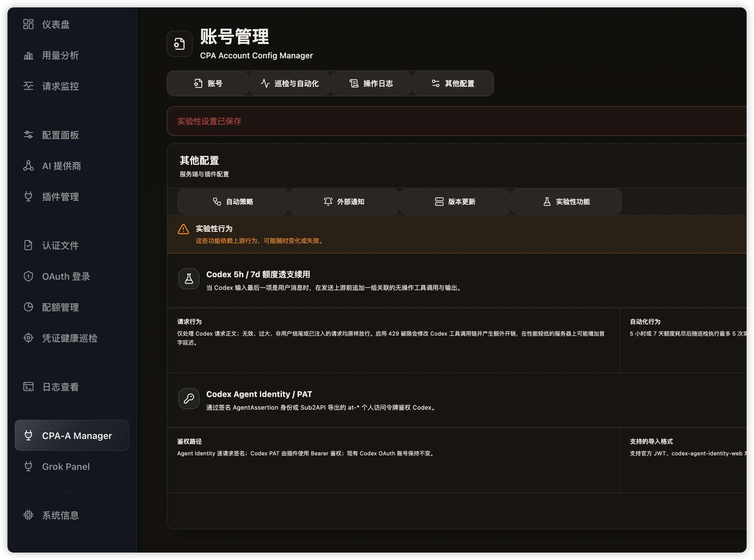Click the 请求行为 label
This screenshot has width=754, height=560.
pyautogui.click(x=189, y=322)
